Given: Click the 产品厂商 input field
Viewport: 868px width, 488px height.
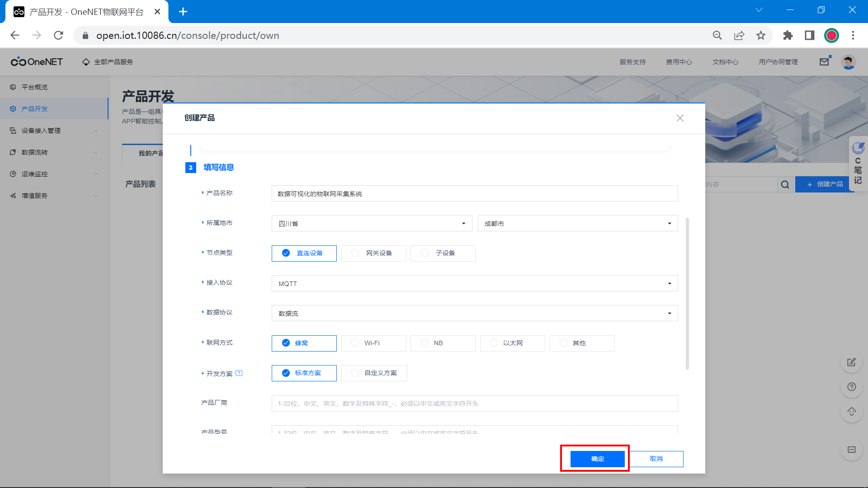Looking at the screenshot, I should click(474, 404).
